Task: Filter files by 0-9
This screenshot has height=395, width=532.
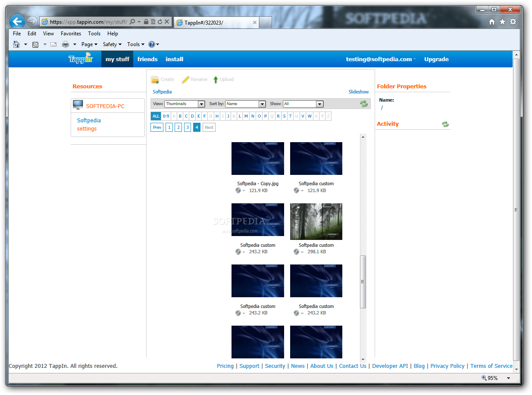Action: point(166,116)
